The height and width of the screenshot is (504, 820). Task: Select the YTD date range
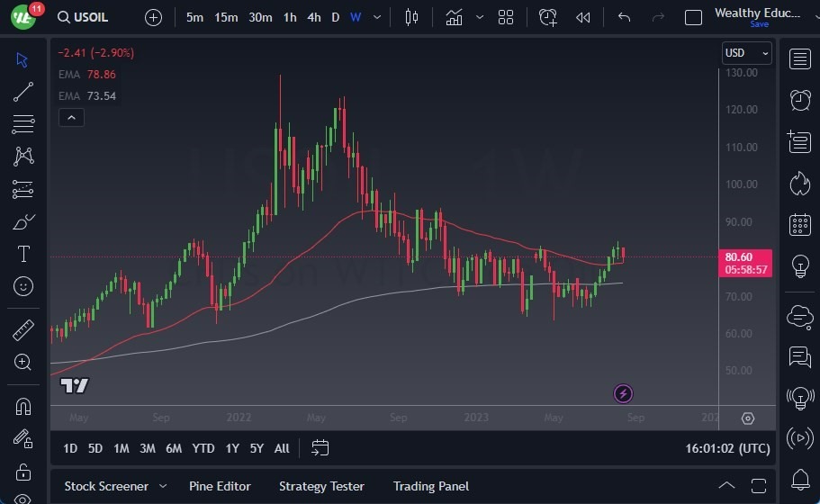[203, 448]
